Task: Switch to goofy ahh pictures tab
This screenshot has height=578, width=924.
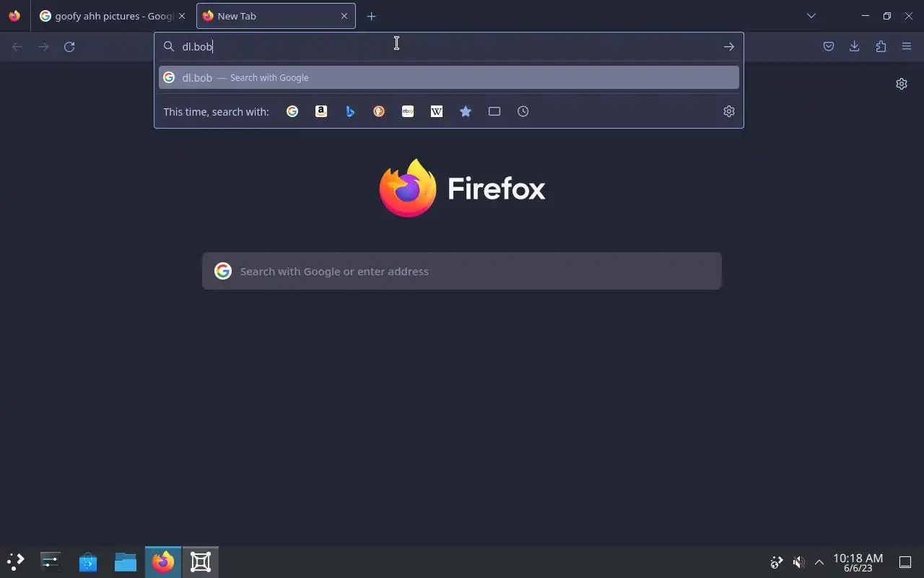Action: [x=113, y=16]
